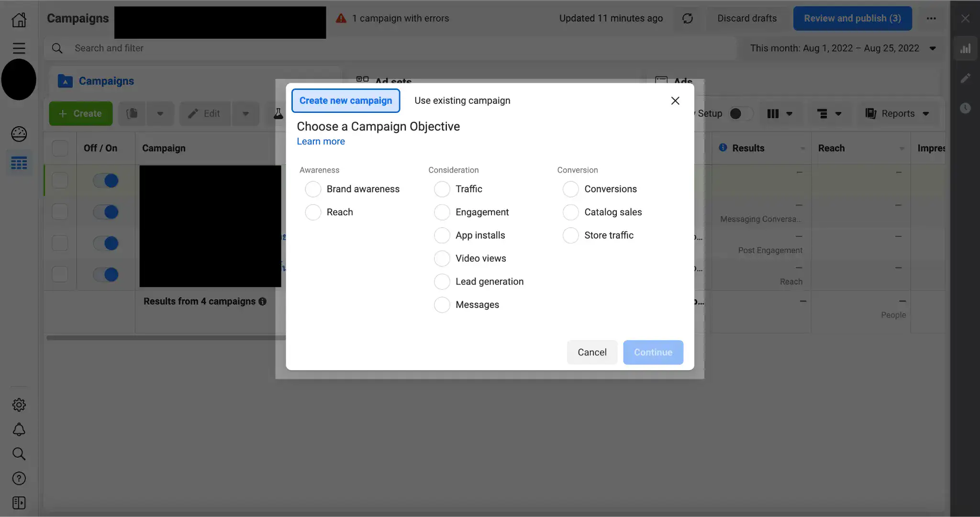Image resolution: width=980 pixels, height=517 pixels.
Task: Switch to the Use existing campaign tab
Action: [462, 100]
